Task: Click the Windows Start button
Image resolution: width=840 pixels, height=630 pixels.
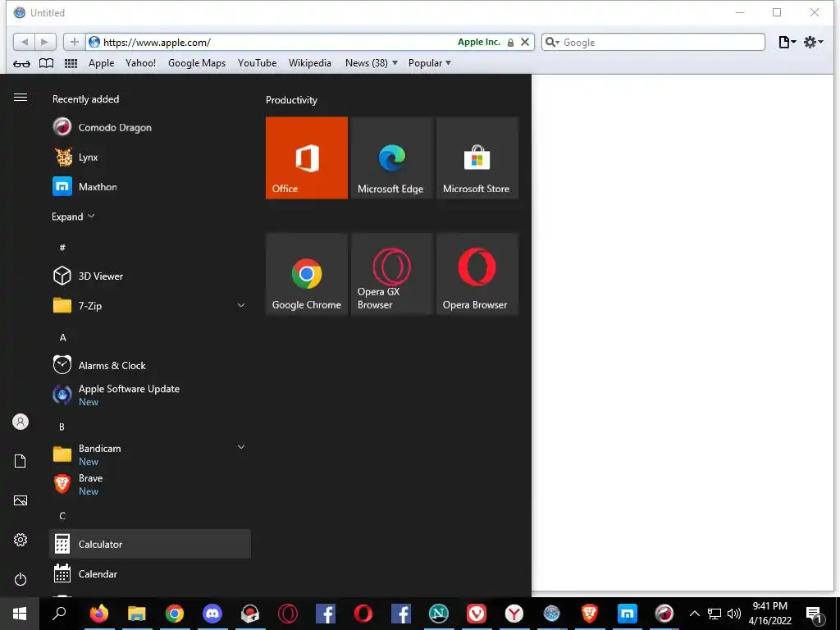Action: pos(20,614)
